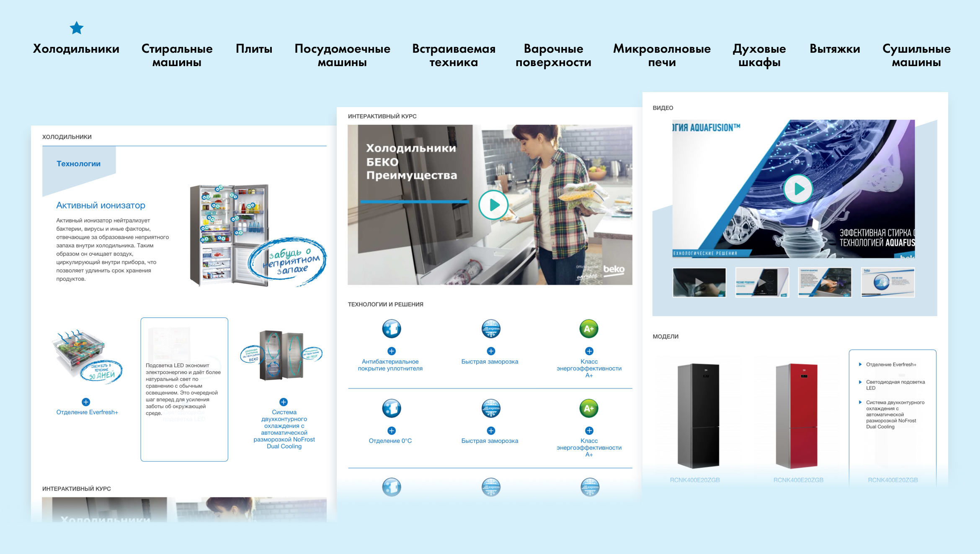Open the Варочные поверхности category

(553, 55)
